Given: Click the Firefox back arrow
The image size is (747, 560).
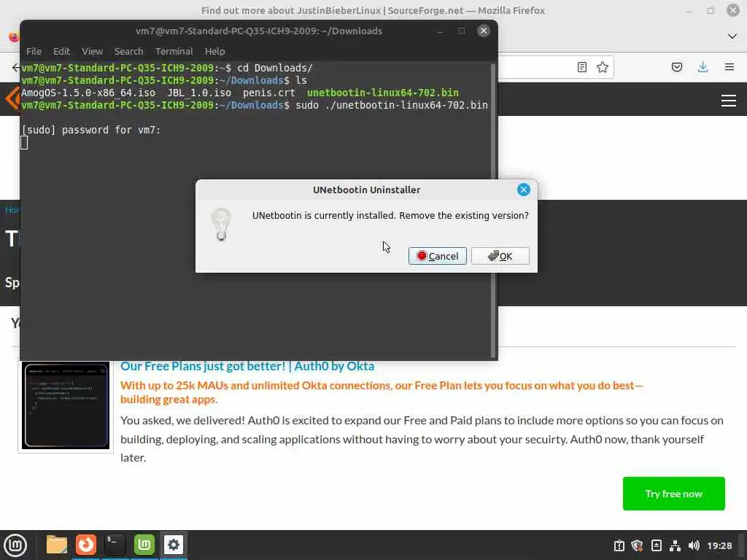Looking at the screenshot, I should click(16, 67).
